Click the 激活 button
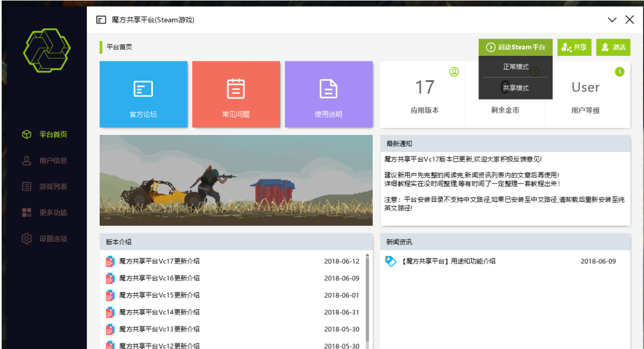The width and height of the screenshot is (644, 349). coord(613,47)
